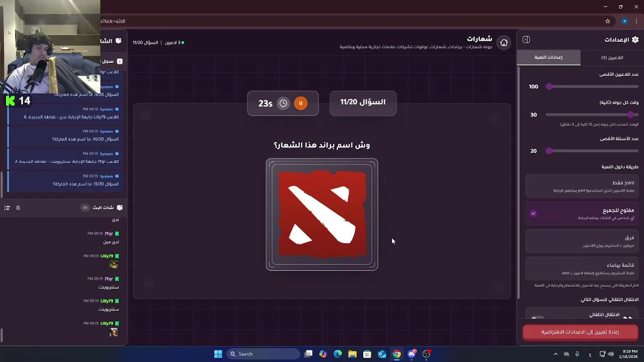
Task: Select the !join فقط entry mode
Action: [582, 186]
